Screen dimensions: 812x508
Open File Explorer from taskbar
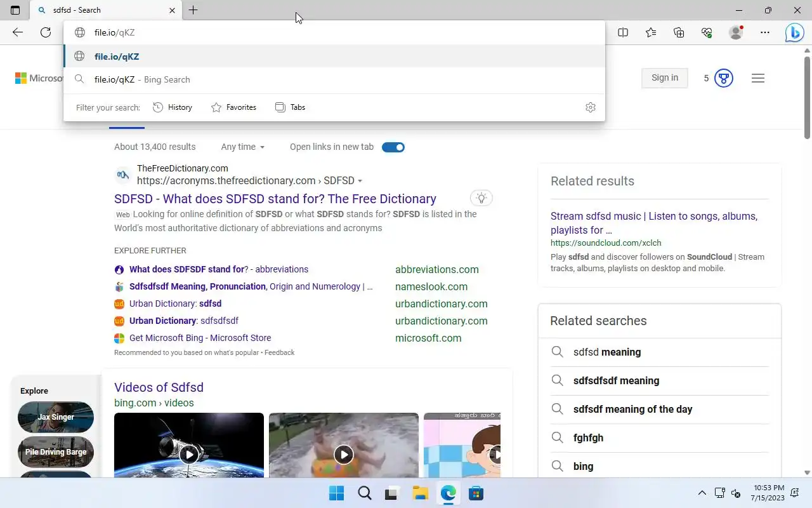coord(420,493)
